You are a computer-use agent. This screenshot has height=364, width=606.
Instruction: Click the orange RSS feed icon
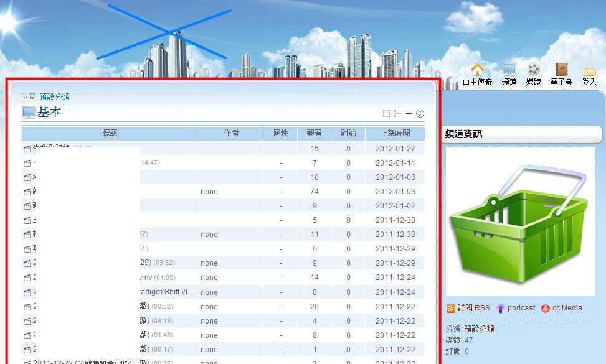tap(451, 308)
